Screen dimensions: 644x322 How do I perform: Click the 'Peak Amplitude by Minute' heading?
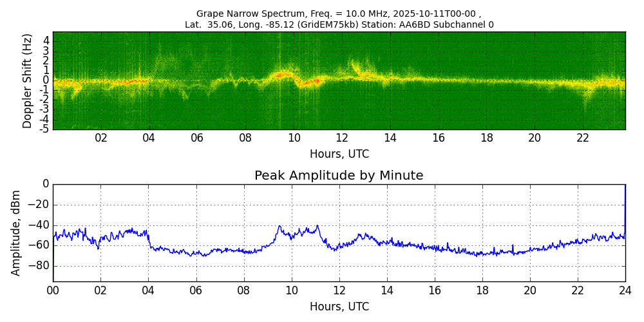pyautogui.click(x=339, y=176)
